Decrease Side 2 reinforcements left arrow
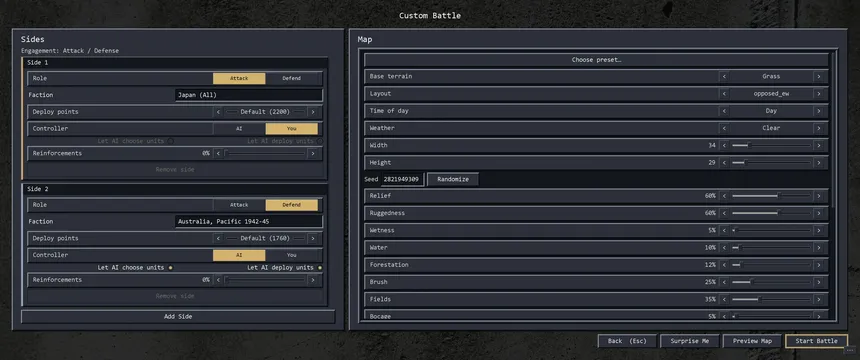The width and height of the screenshot is (860, 360). pyautogui.click(x=218, y=280)
